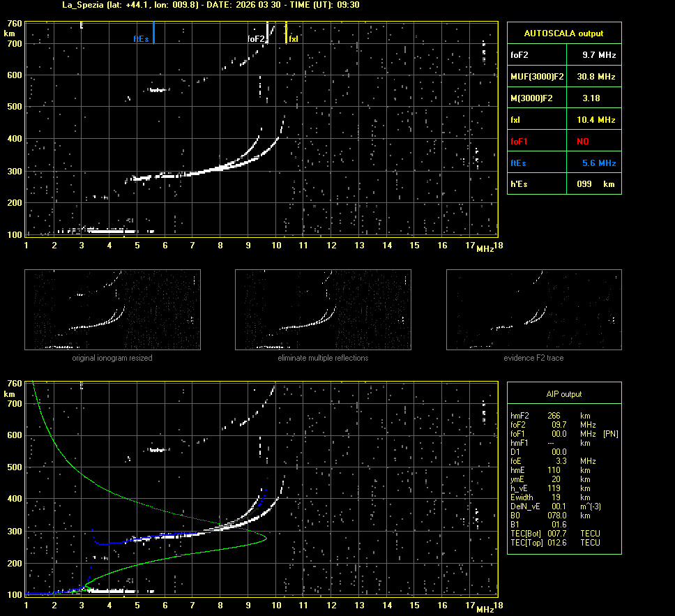
Task: Click the green electron density profile peak
Action: coord(266,537)
